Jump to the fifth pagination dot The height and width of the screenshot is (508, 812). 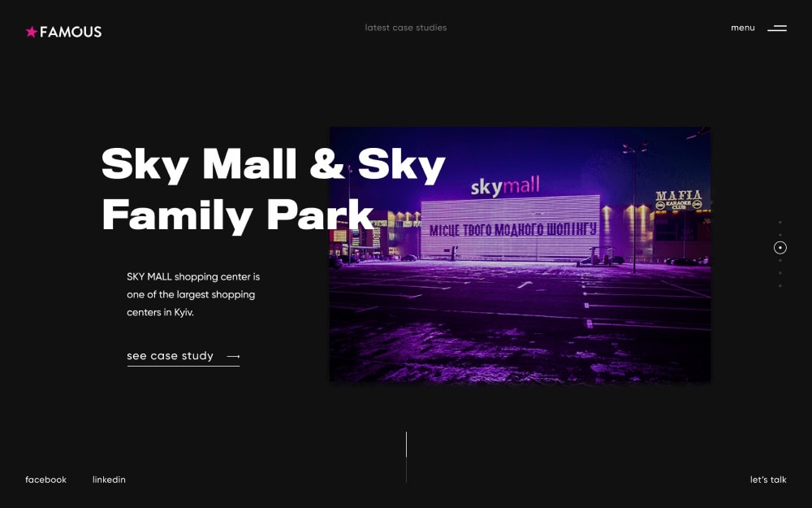780,273
